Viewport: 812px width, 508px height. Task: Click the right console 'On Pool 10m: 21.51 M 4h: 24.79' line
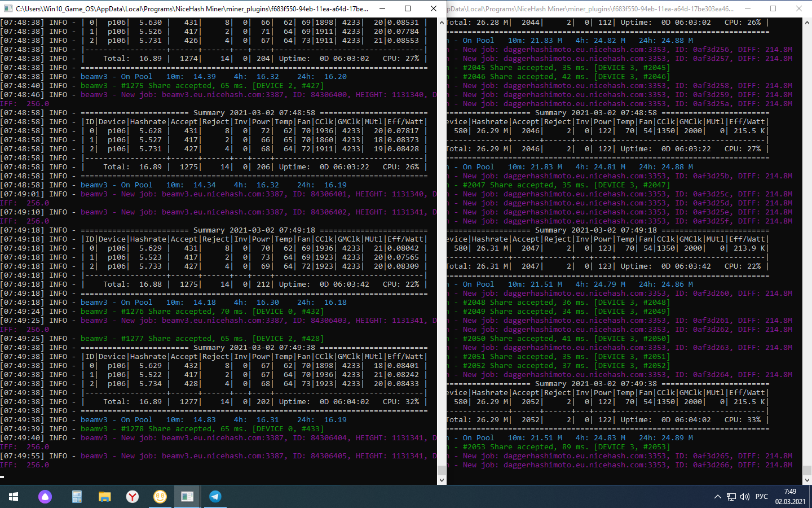570,284
